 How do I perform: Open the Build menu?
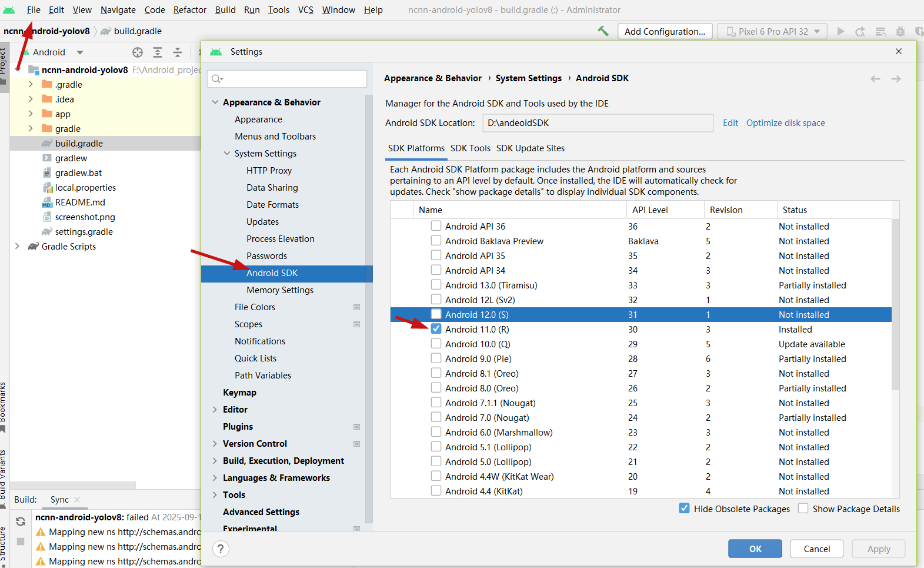coord(225,10)
